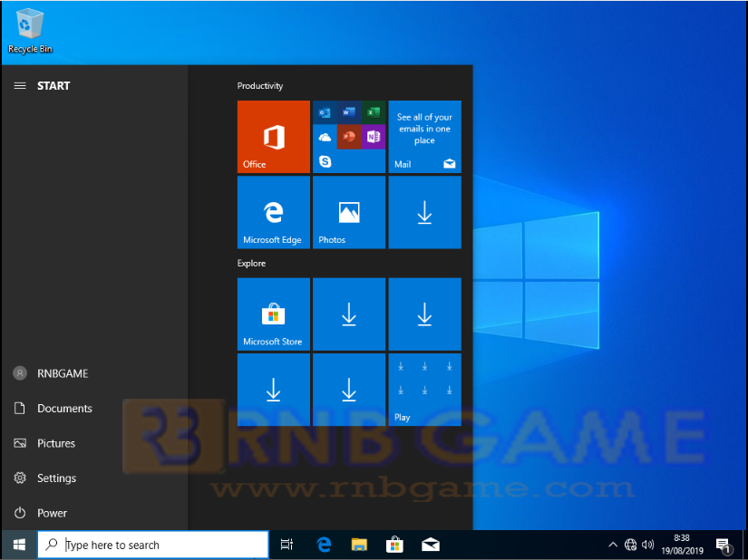Viewport: 748px width, 560px height.
Task: Launch Excel from the Office apps tile
Action: point(373,112)
